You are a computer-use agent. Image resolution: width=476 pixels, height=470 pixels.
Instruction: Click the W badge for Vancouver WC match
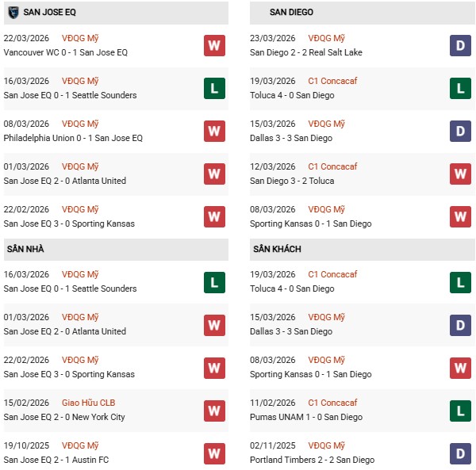214,45
